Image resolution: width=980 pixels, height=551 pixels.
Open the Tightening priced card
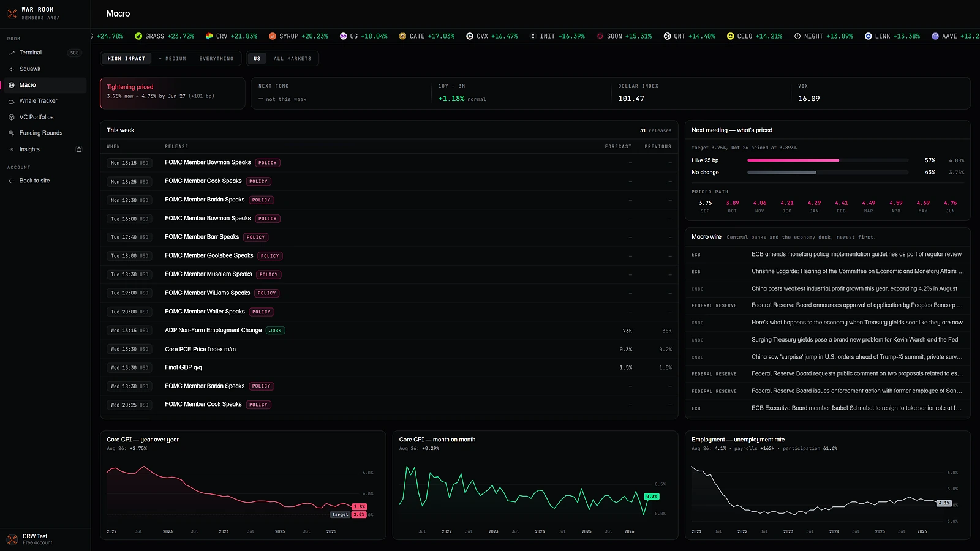(173, 93)
